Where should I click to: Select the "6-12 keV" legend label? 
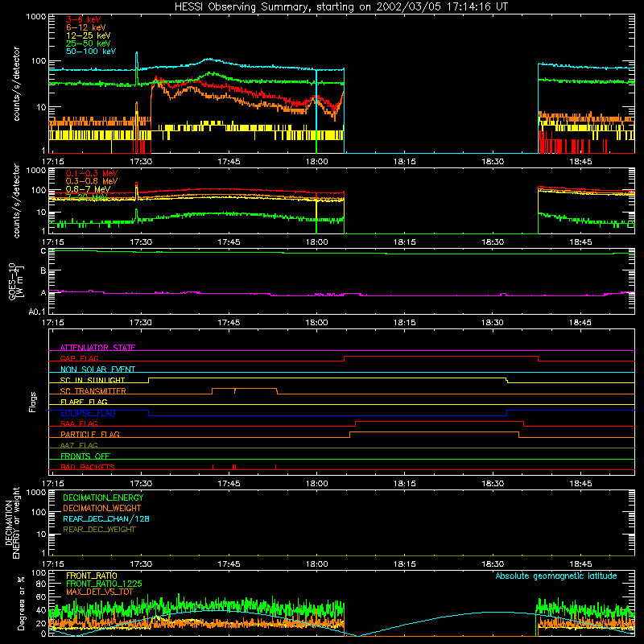[x=86, y=27]
